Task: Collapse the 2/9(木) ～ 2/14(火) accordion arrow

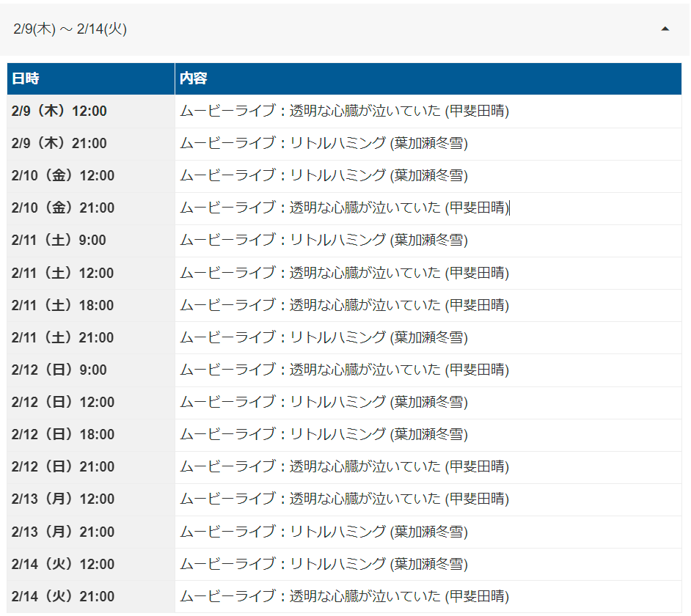Action: pyautogui.click(x=665, y=29)
